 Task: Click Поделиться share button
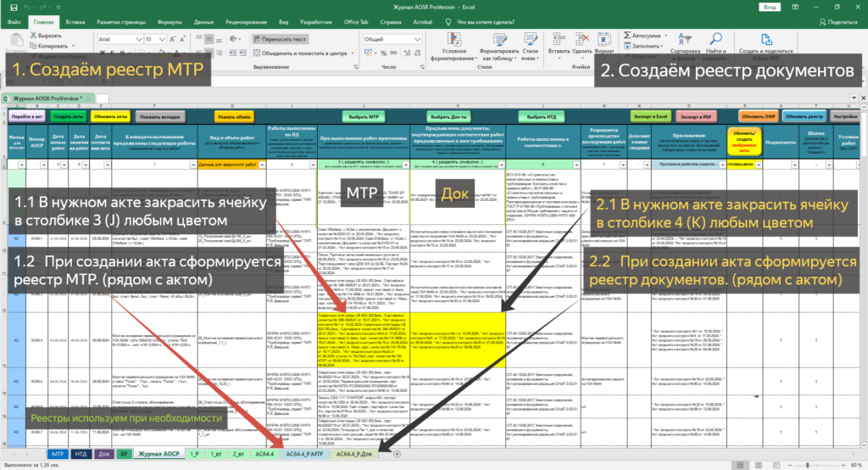(x=837, y=22)
